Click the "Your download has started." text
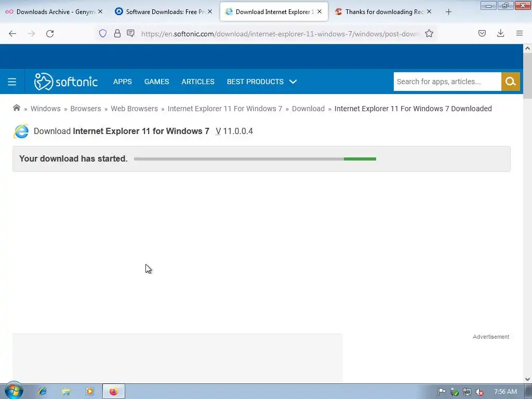Screen dimensions: 532x399 tap(73, 159)
